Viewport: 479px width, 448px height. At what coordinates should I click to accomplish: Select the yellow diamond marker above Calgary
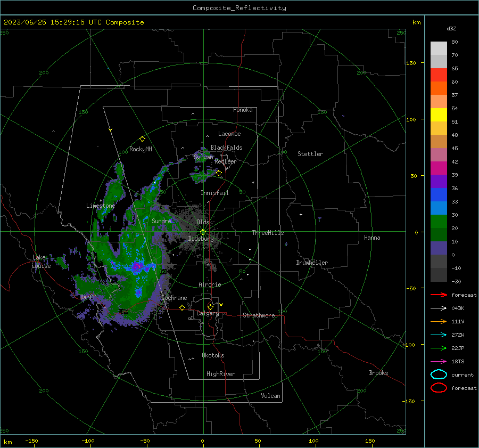[210, 307]
